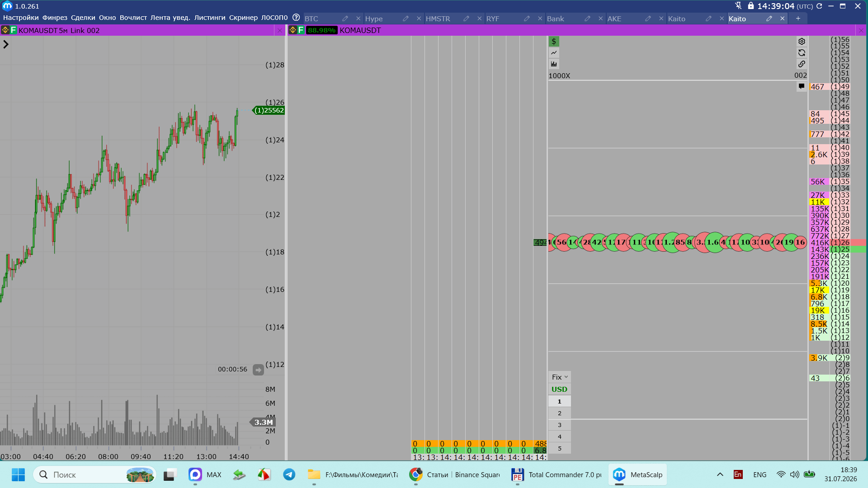Click the USD currency label button
The image size is (868, 488).
click(x=560, y=389)
